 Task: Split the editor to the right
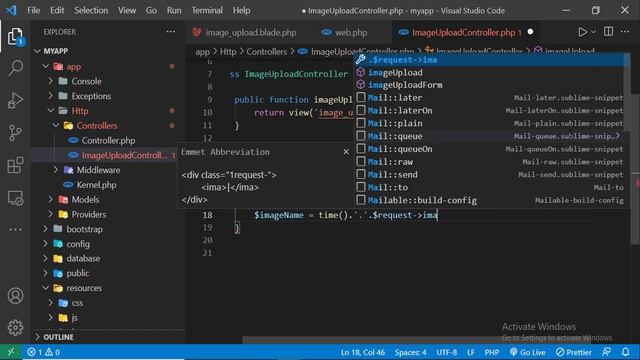click(x=608, y=32)
